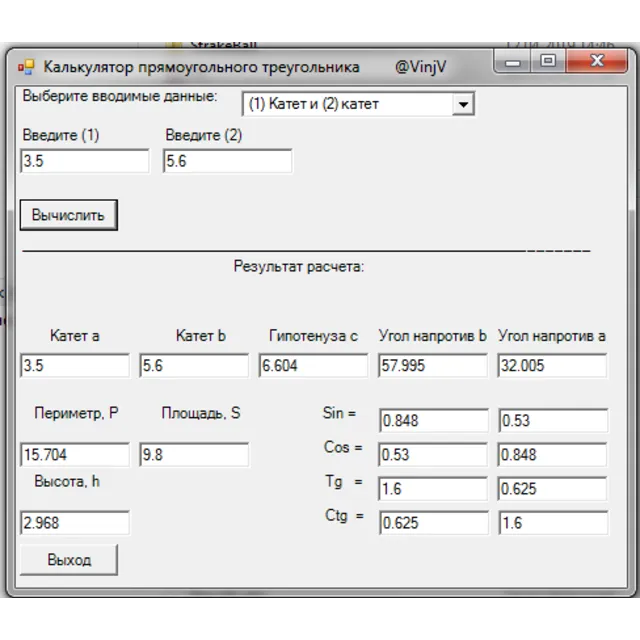Viewport: 640px width, 640px height.
Task: Click the Tg field showing 0.625
Action: click(552, 489)
